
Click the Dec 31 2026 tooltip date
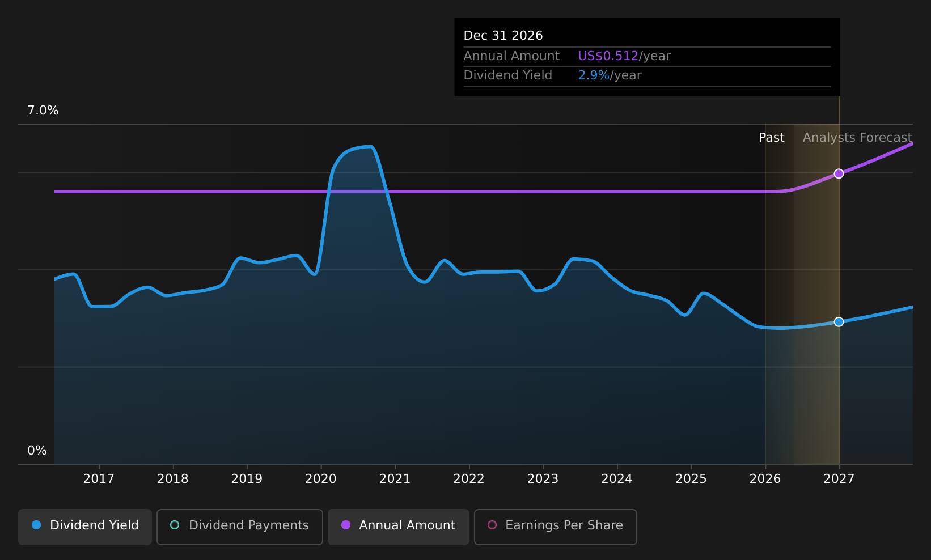503,36
